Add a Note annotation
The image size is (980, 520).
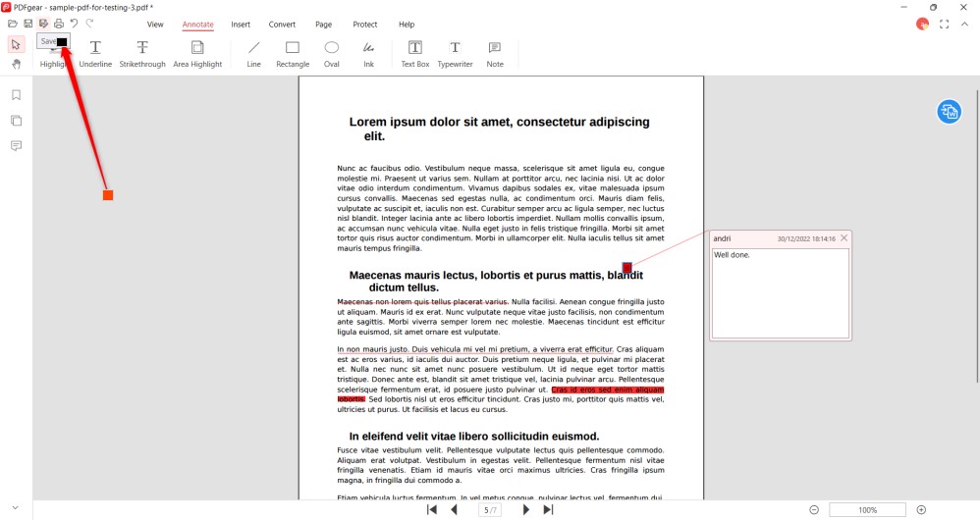(x=495, y=54)
